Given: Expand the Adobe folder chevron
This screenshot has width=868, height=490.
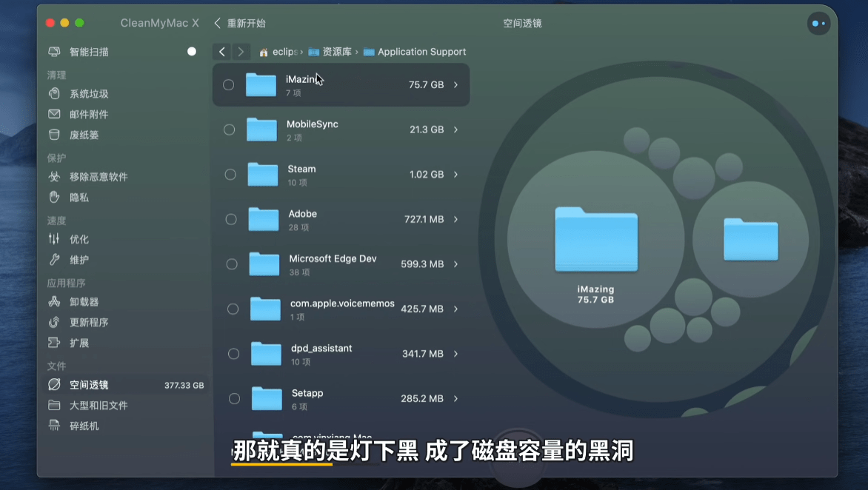Looking at the screenshot, I should [456, 219].
